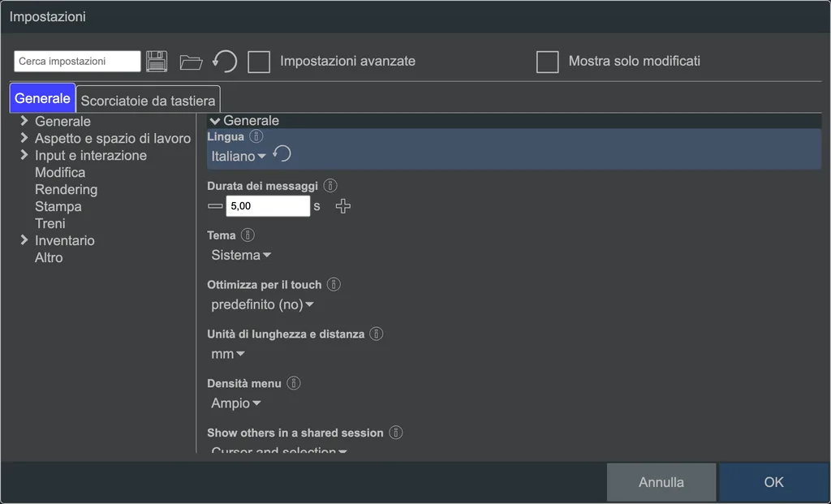
Task: Open the mm units dropdown
Action: point(228,354)
